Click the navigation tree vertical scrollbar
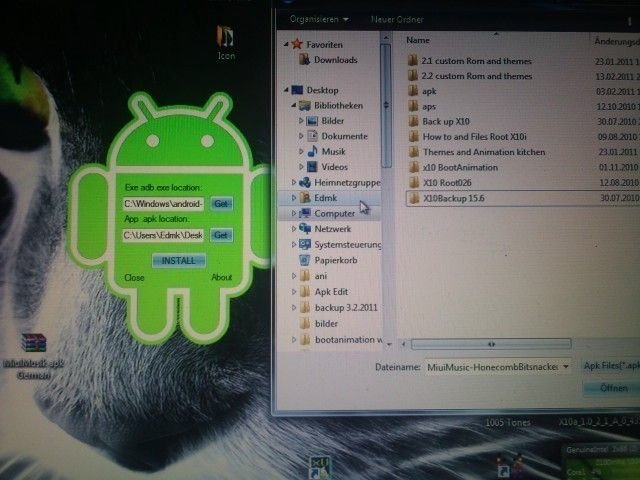Image resolution: width=640 pixels, height=480 pixels. tap(386, 105)
